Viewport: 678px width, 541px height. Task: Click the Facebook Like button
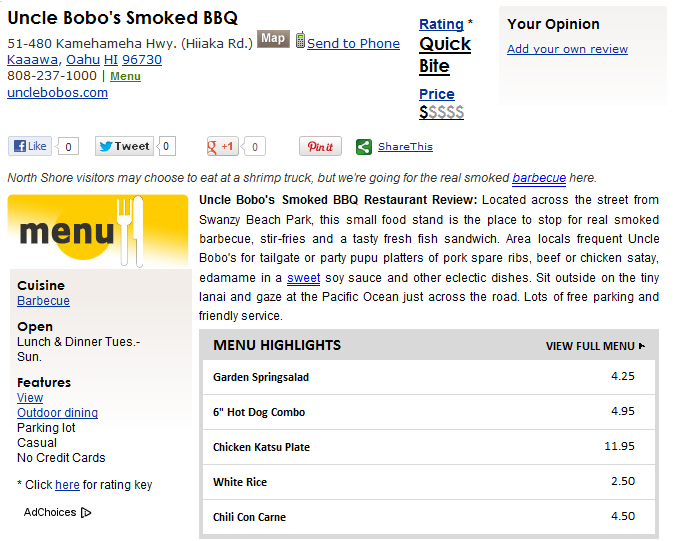point(29,146)
